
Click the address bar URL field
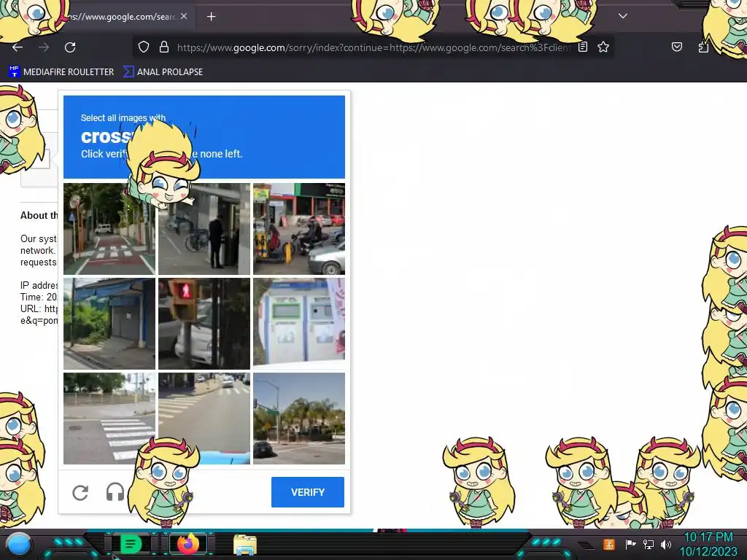coord(374,47)
